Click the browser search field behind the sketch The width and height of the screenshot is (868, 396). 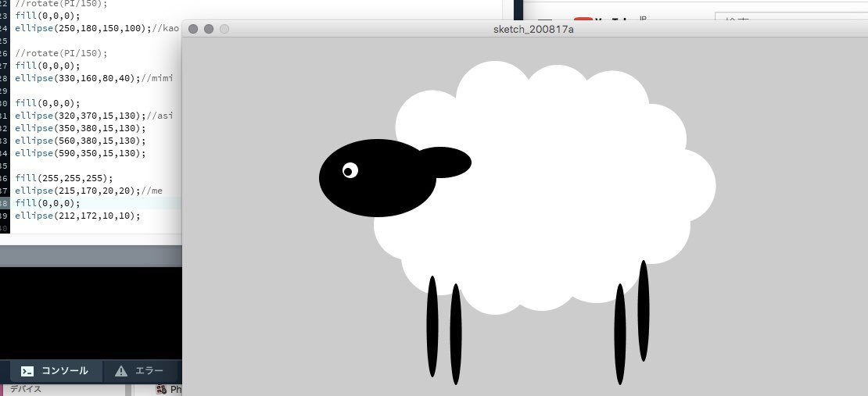tap(782, 23)
